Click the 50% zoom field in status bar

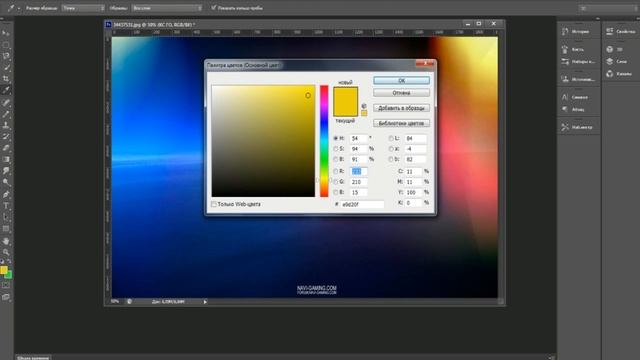tap(115, 302)
